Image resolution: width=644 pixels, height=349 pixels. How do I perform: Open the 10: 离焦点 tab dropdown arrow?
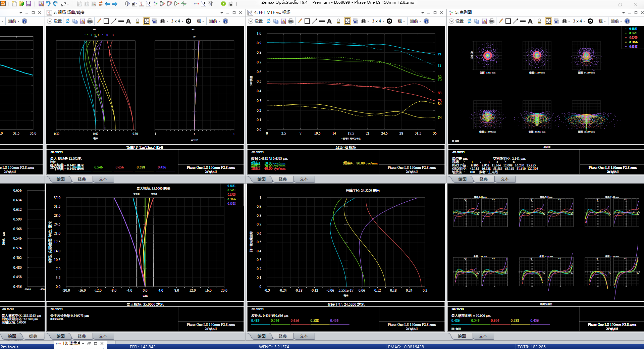[x=83, y=343]
